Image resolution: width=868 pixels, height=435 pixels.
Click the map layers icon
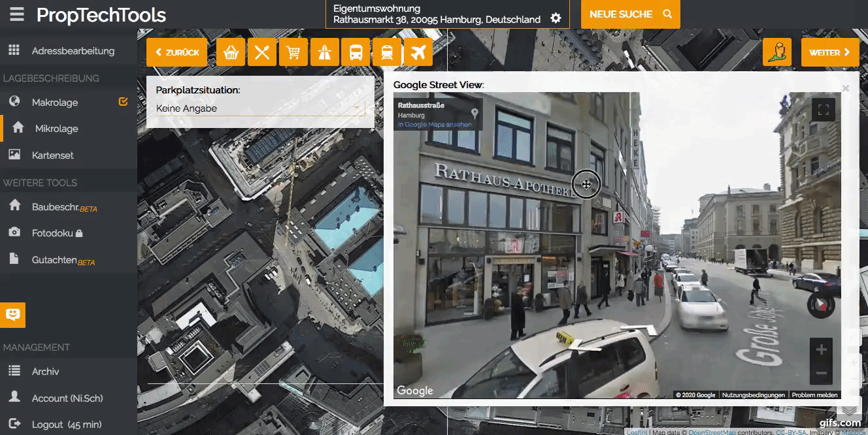(849, 409)
